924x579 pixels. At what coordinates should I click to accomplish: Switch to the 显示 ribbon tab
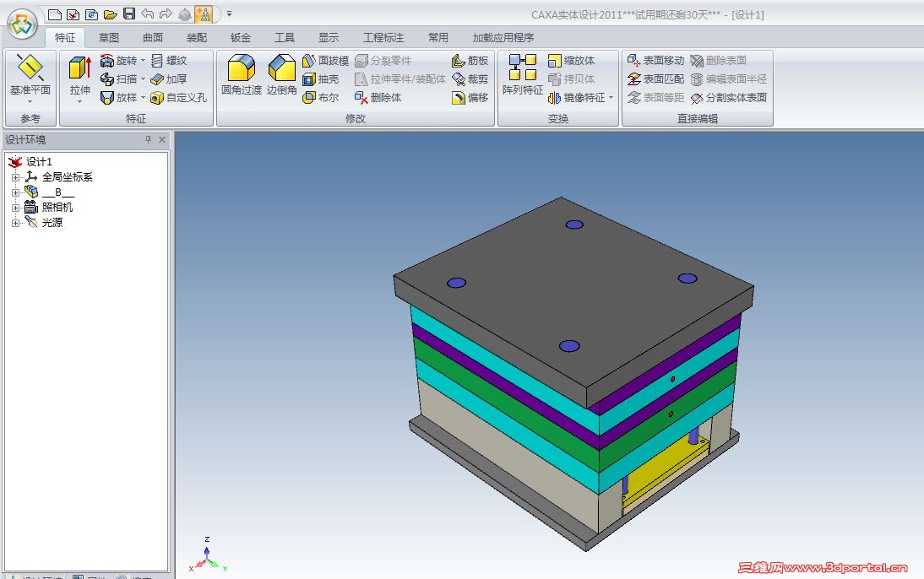(x=329, y=38)
